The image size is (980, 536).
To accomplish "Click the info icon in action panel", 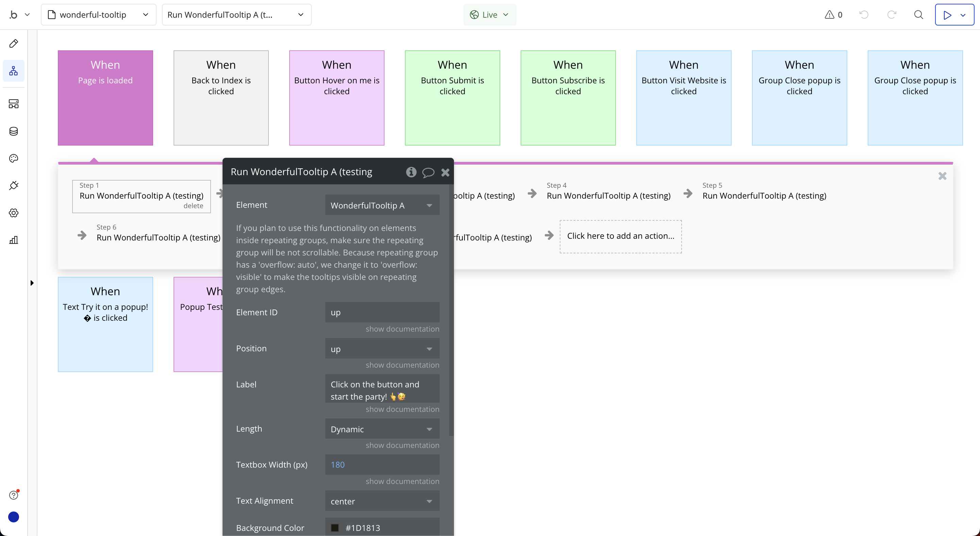I will pyautogui.click(x=411, y=172).
